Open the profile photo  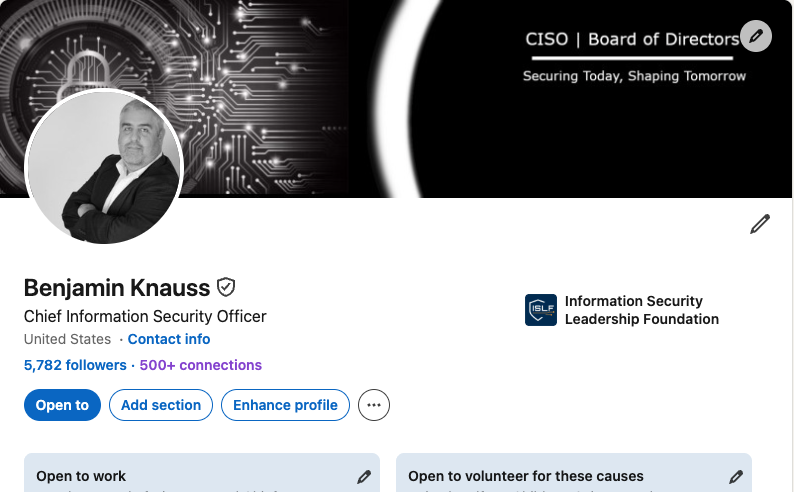pos(103,169)
